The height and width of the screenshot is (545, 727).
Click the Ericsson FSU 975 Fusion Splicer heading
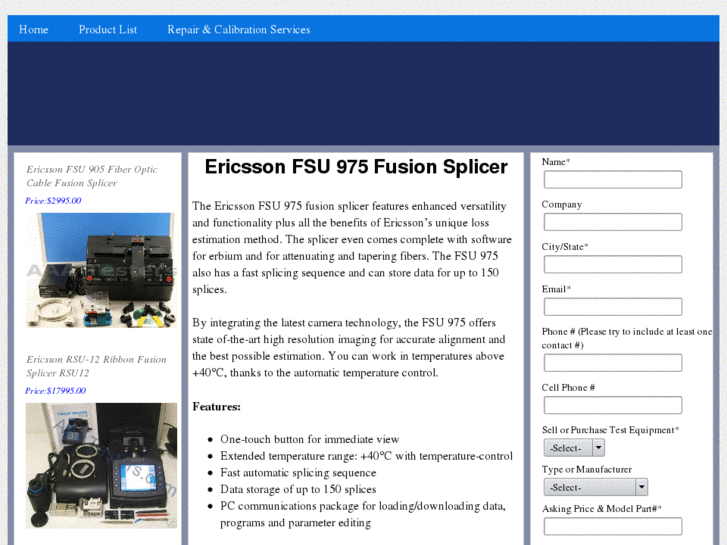pos(356,167)
